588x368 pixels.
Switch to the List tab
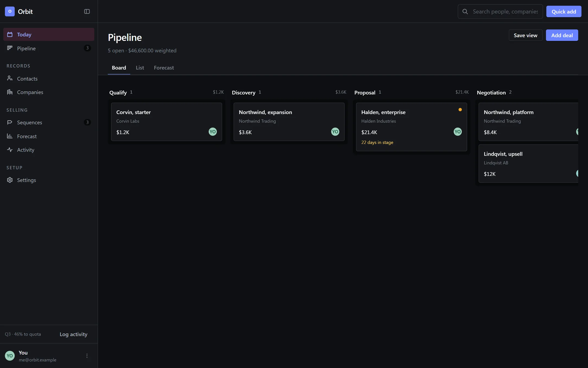click(140, 68)
